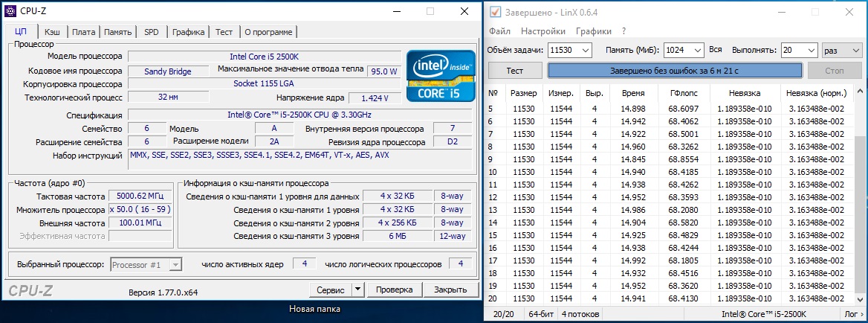
Task: Click the 20/20 status bar entry
Action: 504,314
